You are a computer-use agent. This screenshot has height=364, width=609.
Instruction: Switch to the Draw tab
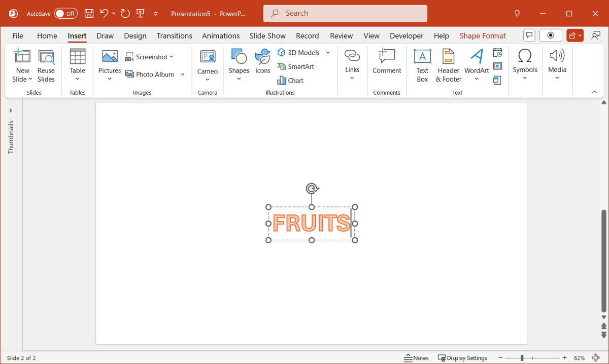coord(105,35)
